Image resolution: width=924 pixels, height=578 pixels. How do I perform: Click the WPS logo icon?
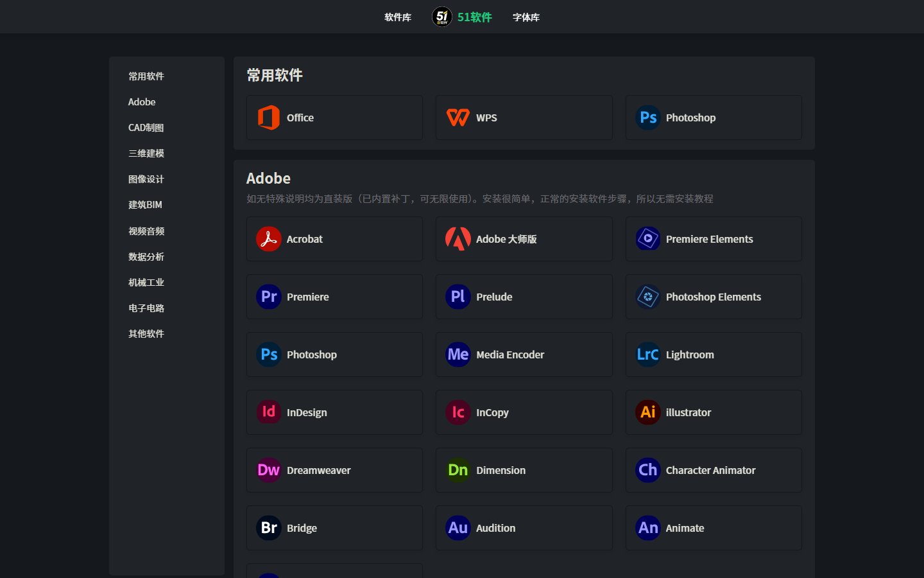coord(458,118)
